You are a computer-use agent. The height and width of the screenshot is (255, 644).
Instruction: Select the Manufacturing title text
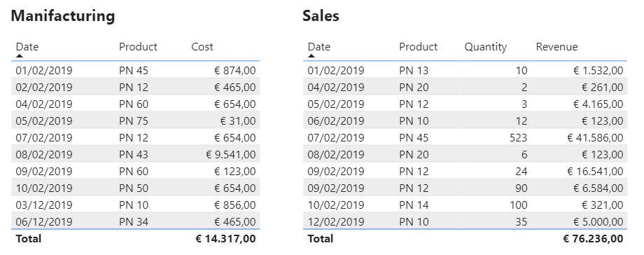coord(63,16)
